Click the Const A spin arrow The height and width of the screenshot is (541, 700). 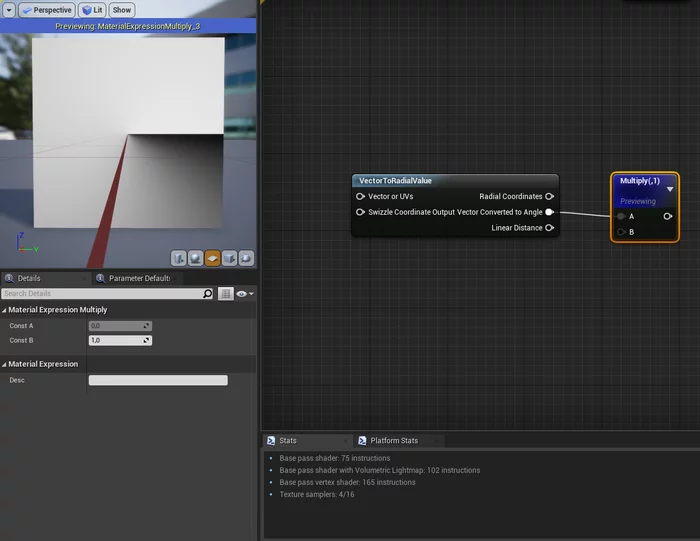click(146, 326)
